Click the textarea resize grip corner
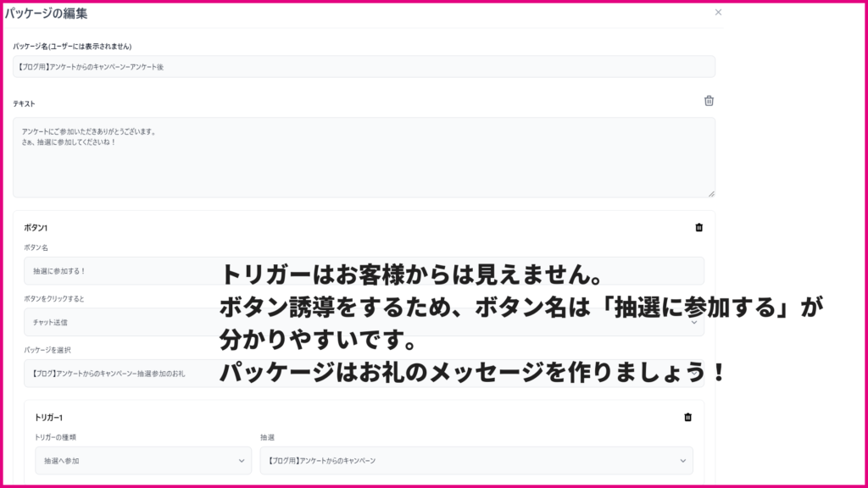The height and width of the screenshot is (488, 868). point(711,194)
